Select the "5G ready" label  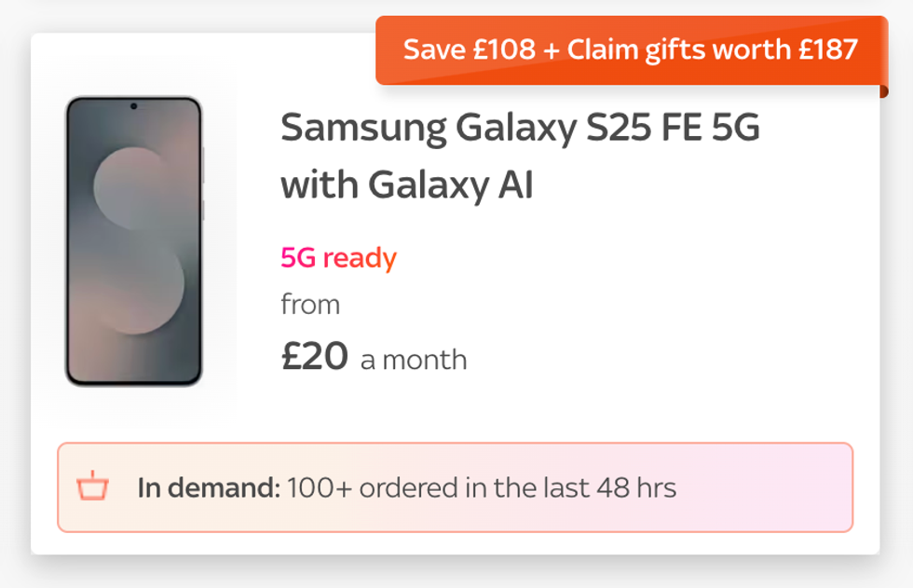338,258
